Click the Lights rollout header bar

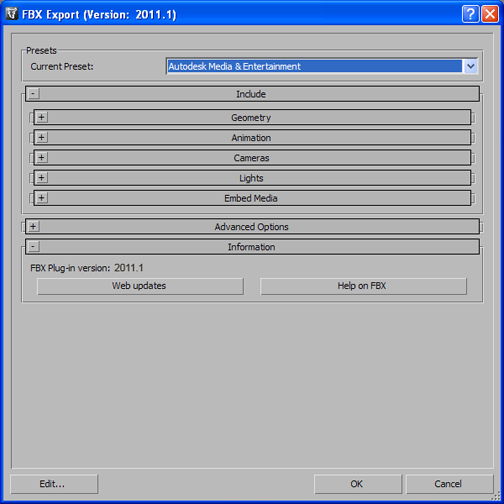tap(252, 178)
